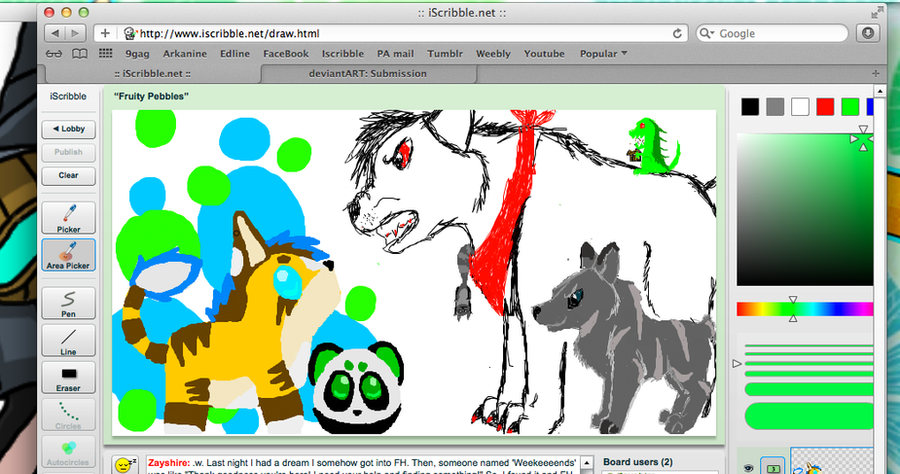Image resolution: width=900 pixels, height=474 pixels.
Task: Click the page scrollbar up arrow
Action: tap(879, 91)
